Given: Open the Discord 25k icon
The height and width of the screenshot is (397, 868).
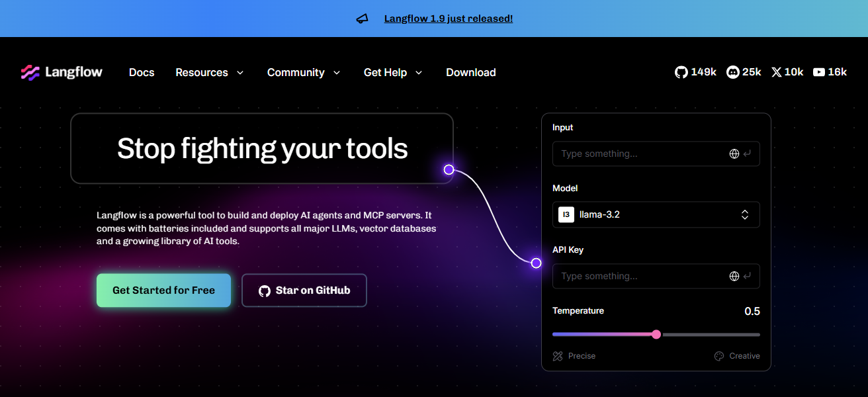Looking at the screenshot, I should tap(732, 72).
